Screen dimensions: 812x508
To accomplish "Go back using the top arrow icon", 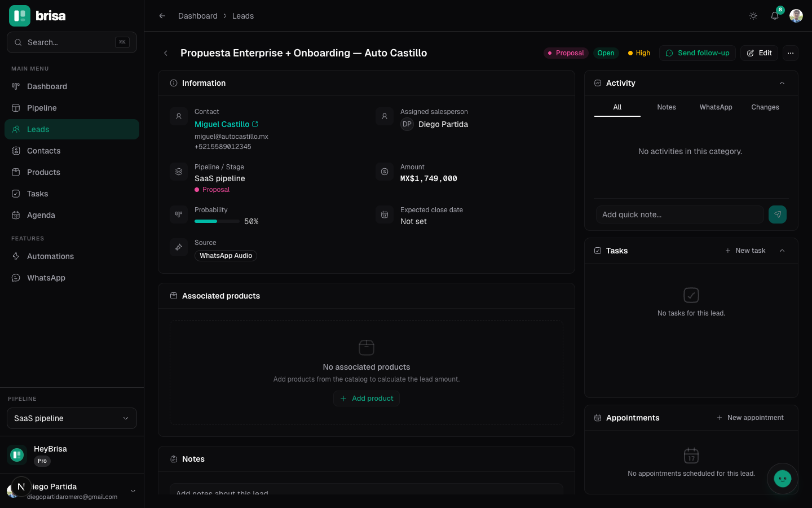I will 162,16.
